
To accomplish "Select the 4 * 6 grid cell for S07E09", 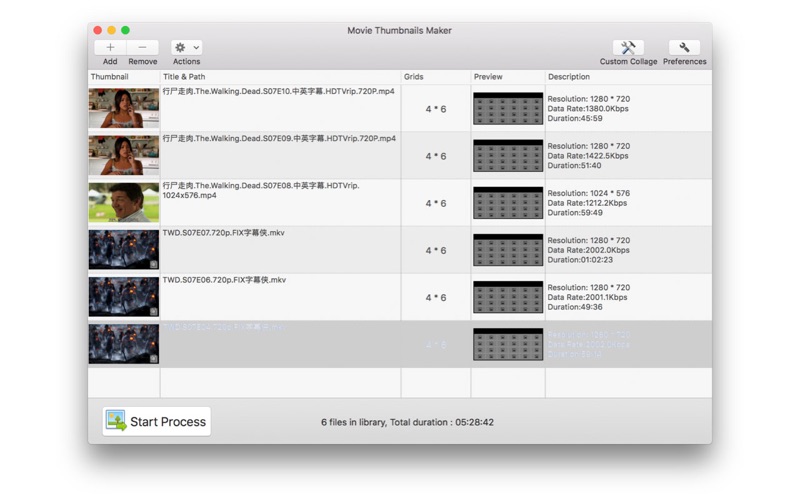I will point(435,156).
